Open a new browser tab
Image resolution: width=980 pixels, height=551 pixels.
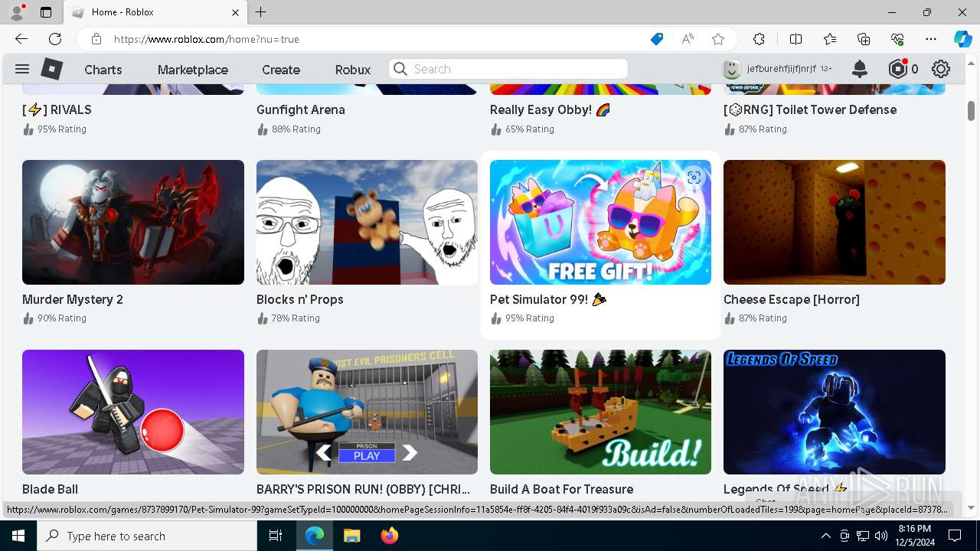click(261, 12)
